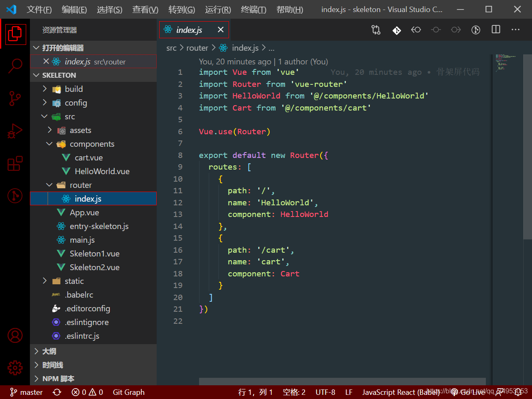532x399 pixels.
Task: Expand the static folder
Action: 94,281
